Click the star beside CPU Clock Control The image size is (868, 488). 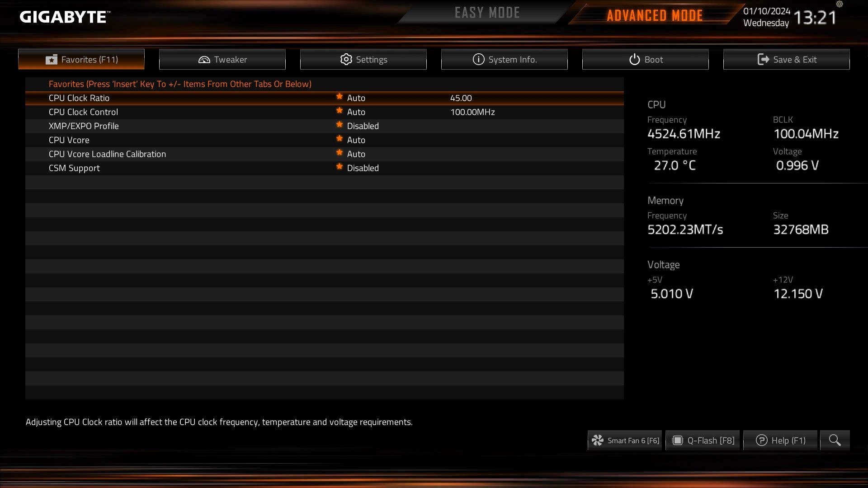tap(340, 111)
